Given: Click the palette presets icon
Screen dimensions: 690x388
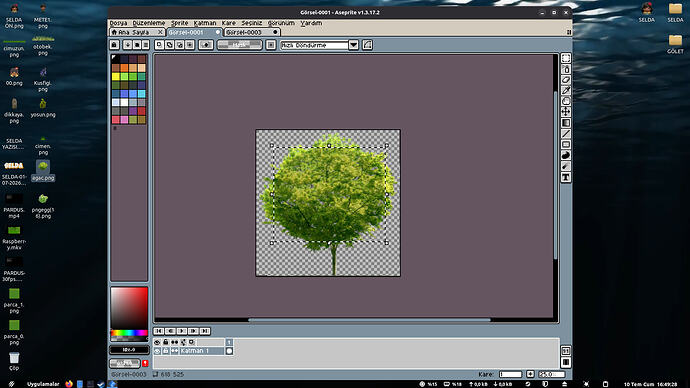Looking at the screenshot, I should 137,45.
